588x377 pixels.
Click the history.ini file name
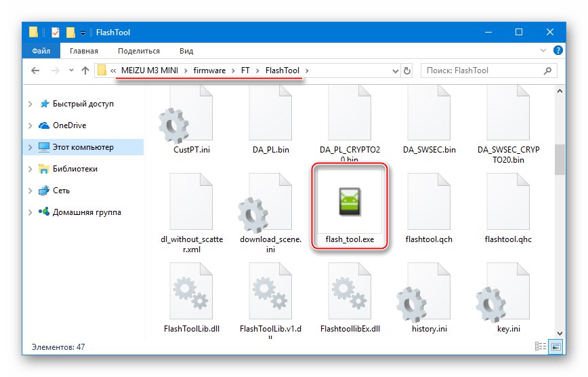(429, 329)
